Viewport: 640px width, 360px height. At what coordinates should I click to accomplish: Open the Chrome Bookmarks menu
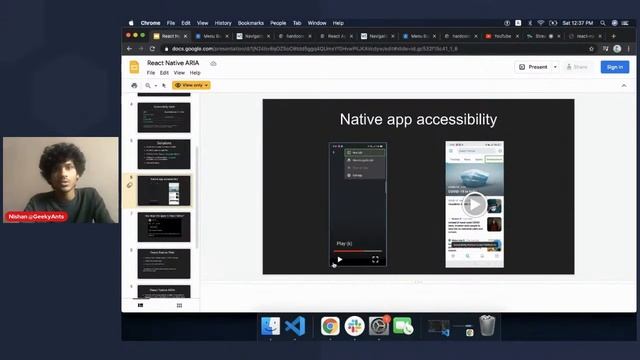tap(251, 23)
